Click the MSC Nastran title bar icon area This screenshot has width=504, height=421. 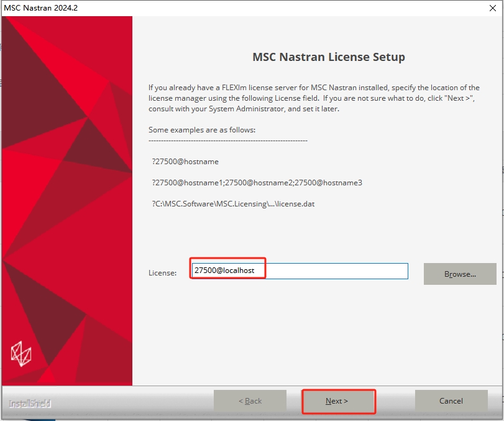point(6,8)
